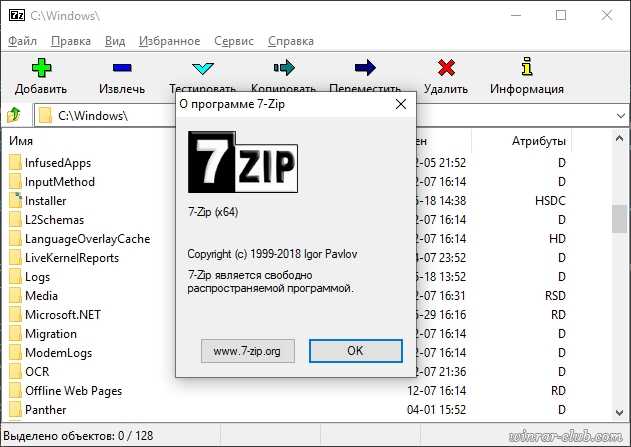631x447 pixels.
Task: Select Panther folder icon
Action: pos(15,410)
